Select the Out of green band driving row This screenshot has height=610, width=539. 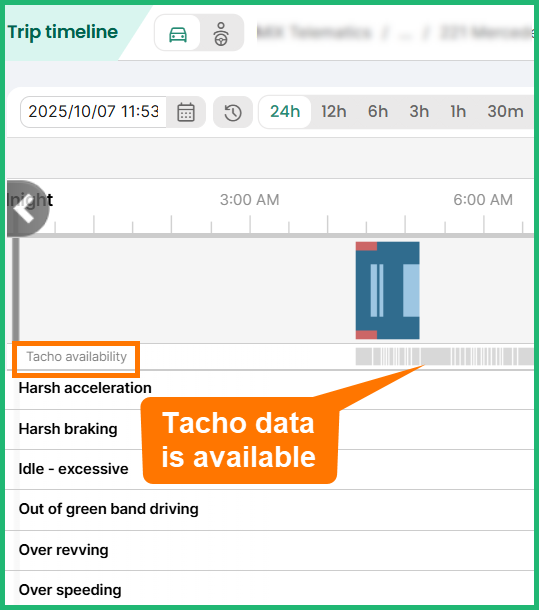click(x=269, y=510)
